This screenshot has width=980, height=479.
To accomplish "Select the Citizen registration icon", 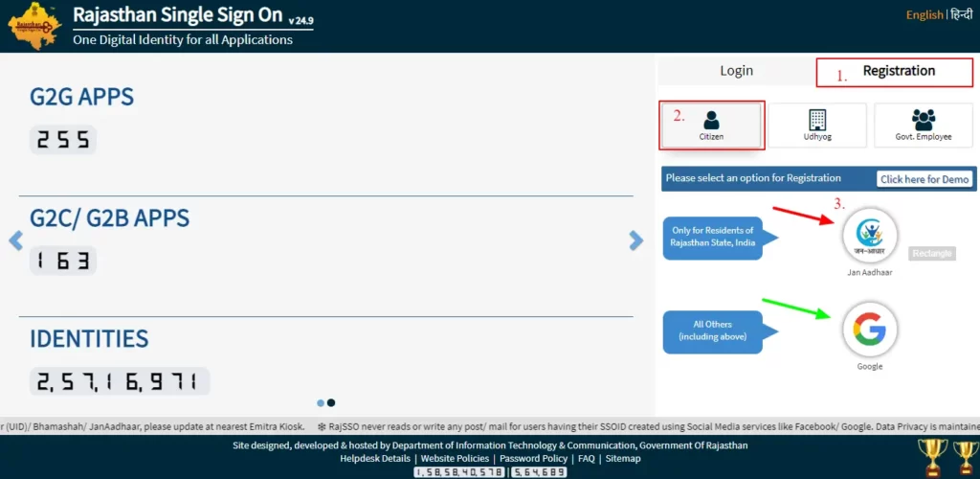I will tap(711, 125).
